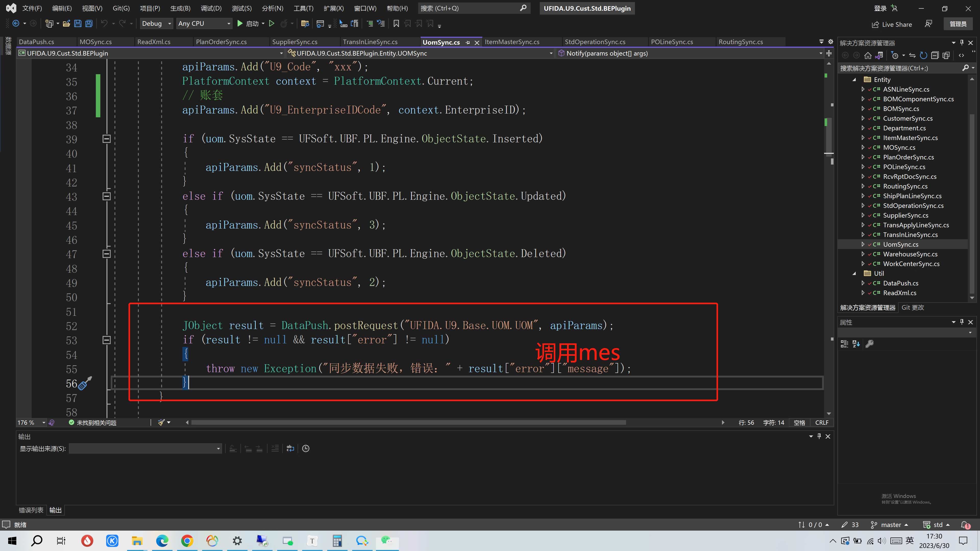The image size is (980, 551).
Task: Click the word wrap output icon
Action: [x=290, y=449]
